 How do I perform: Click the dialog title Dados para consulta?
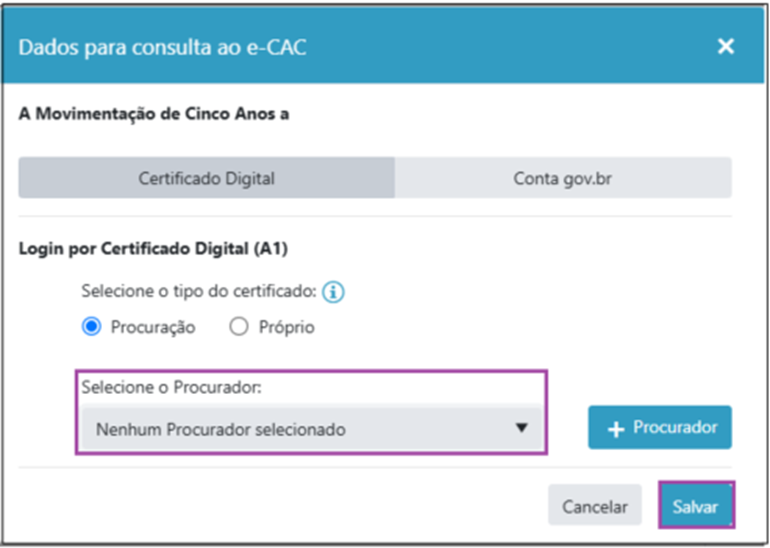point(162,47)
